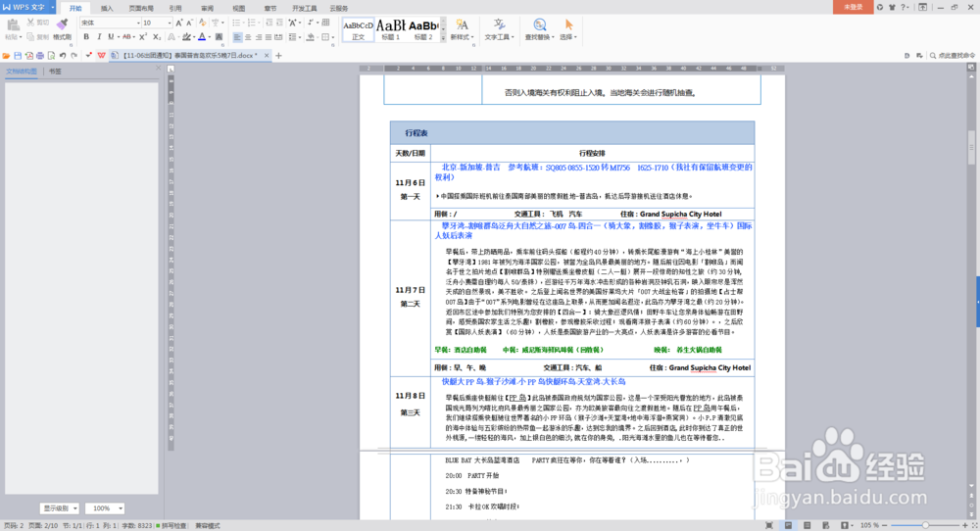Click the highlight color pen icon
The image size is (980, 531).
(186, 37)
